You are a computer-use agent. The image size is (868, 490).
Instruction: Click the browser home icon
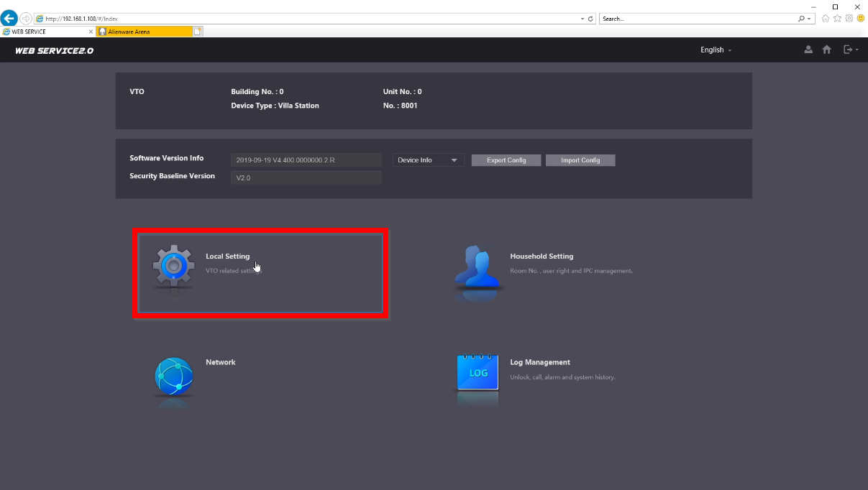[826, 18]
